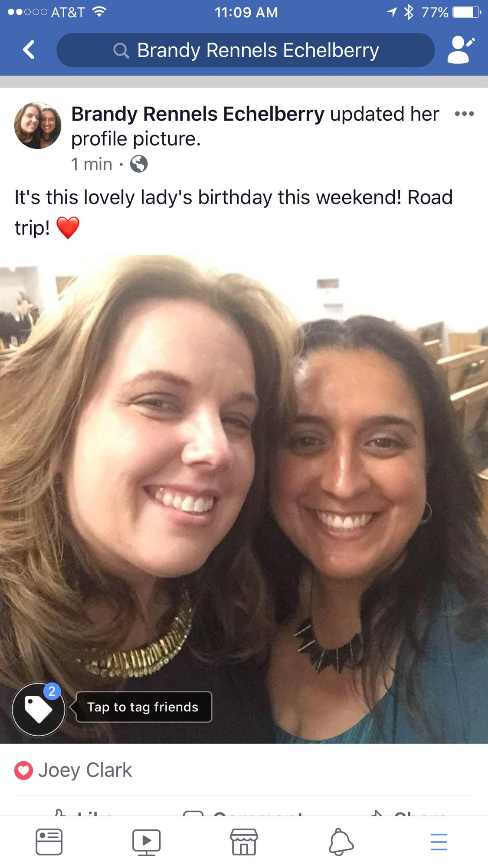Image resolution: width=488 pixels, height=868 pixels.
Task: Click the Brandy Rennels Echelberry search field
Action: pos(246,50)
